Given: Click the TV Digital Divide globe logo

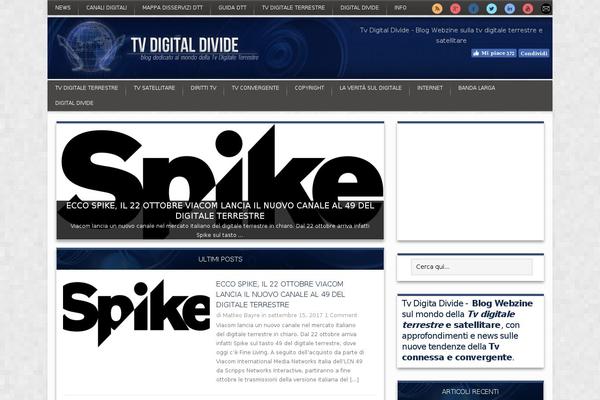Looking at the screenshot, I should (91, 47).
